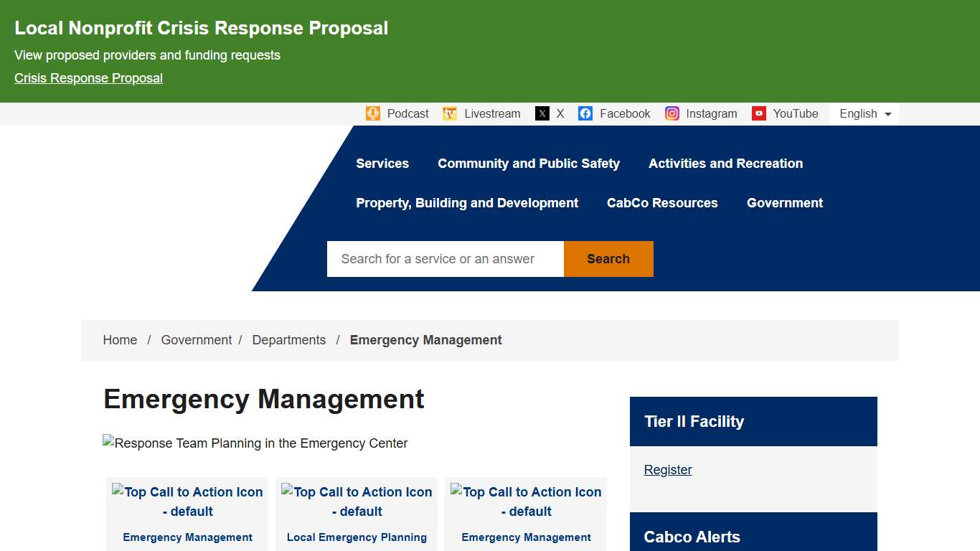Screen dimensions: 980x551
Task: Click the Local Emergency Planning action icon
Action: click(x=357, y=501)
